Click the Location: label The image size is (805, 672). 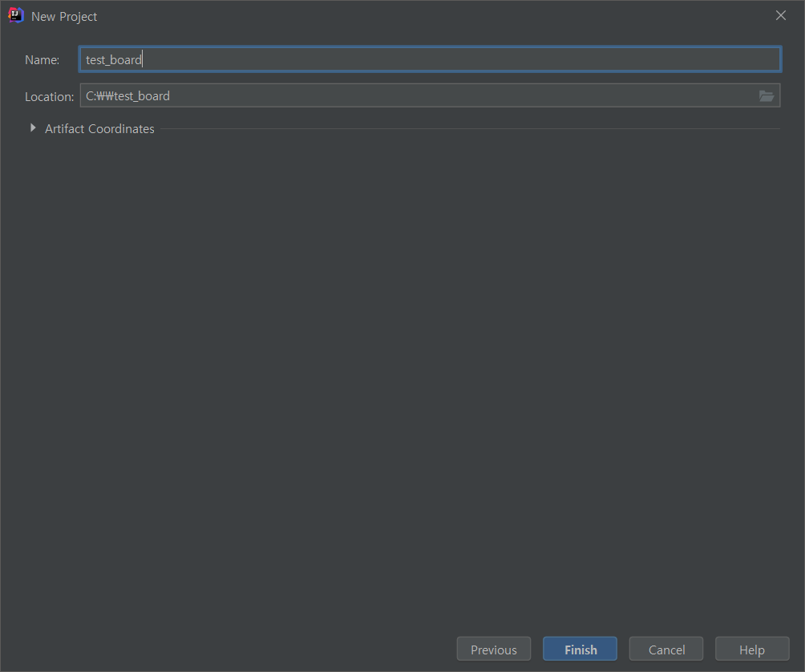click(x=49, y=97)
